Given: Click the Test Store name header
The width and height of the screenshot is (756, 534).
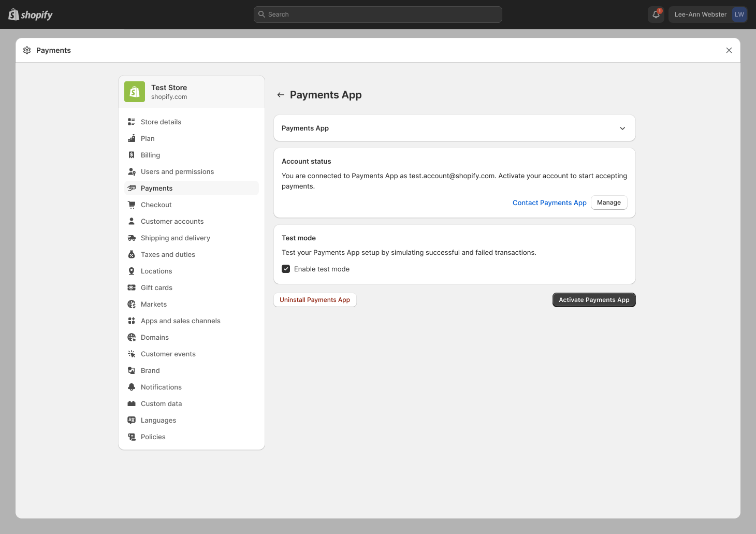Looking at the screenshot, I should click(169, 88).
